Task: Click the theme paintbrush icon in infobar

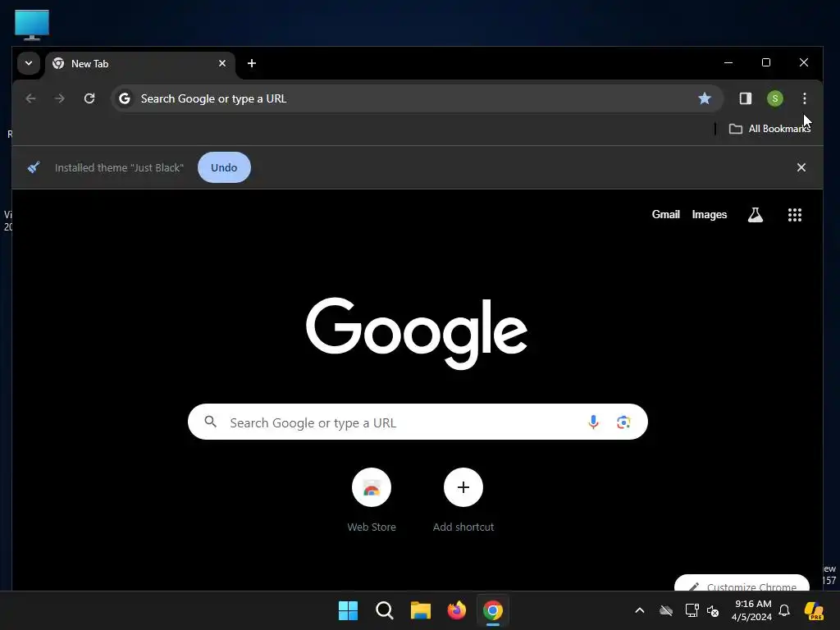Action: 34,167
